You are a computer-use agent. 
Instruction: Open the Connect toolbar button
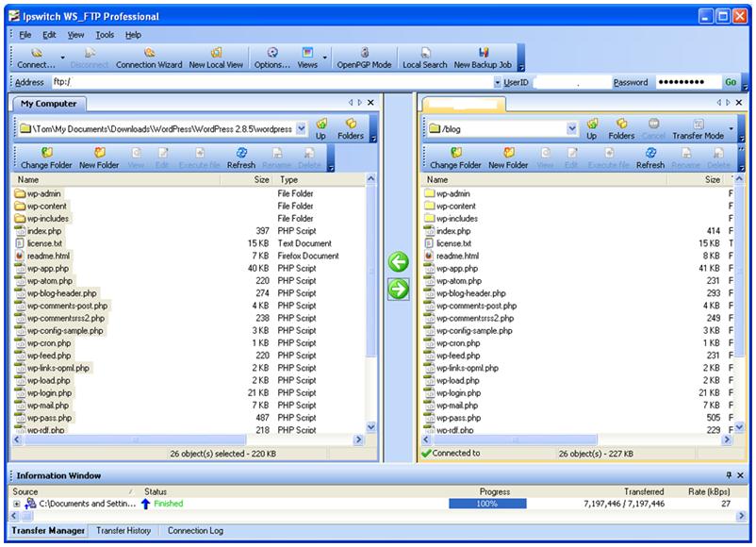[36, 58]
